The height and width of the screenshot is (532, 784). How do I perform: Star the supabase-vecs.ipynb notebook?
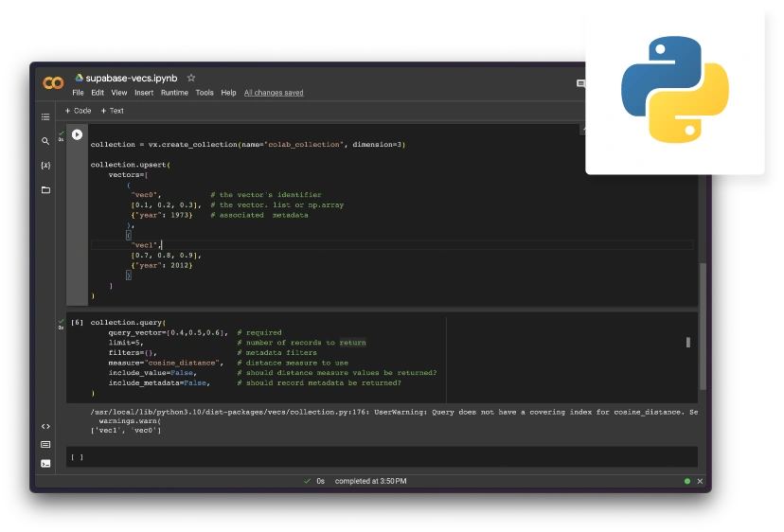pos(191,78)
